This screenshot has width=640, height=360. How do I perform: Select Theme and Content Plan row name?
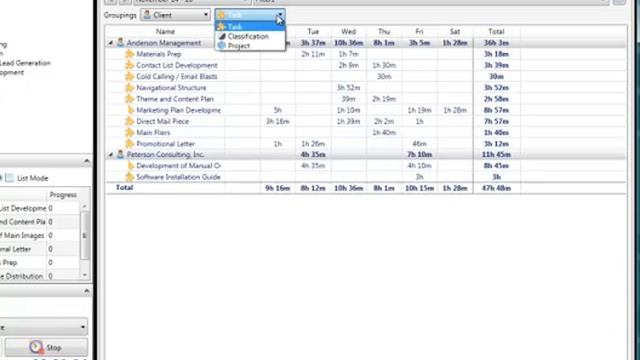coord(175,99)
